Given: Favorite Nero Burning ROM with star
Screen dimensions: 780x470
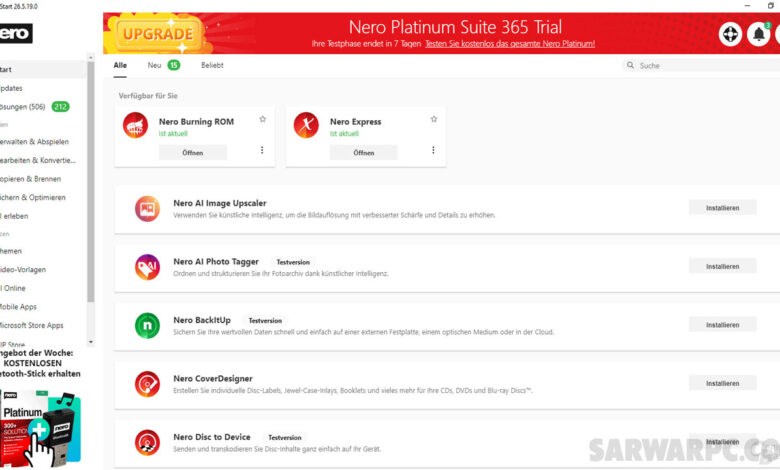Looking at the screenshot, I should pyautogui.click(x=263, y=119).
